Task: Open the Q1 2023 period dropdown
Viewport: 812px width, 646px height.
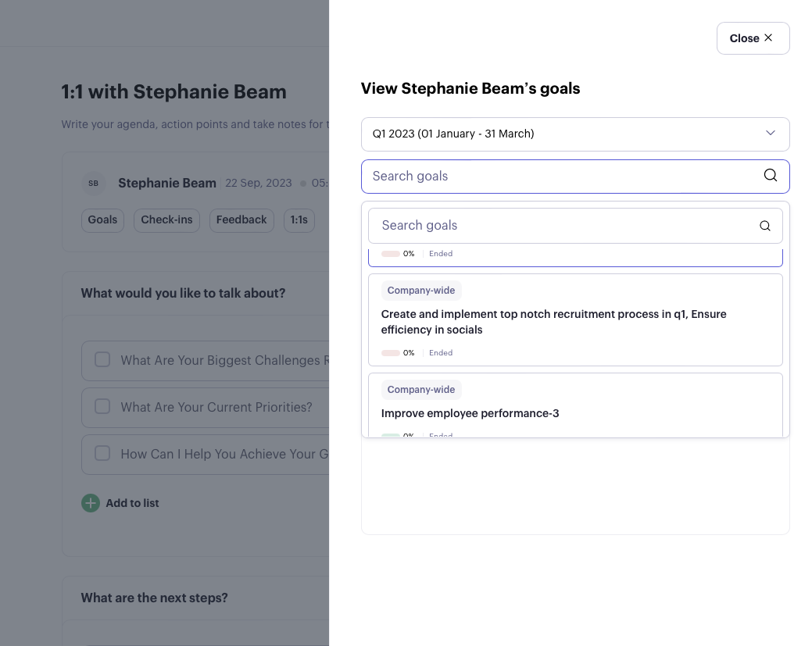Action: tap(575, 134)
